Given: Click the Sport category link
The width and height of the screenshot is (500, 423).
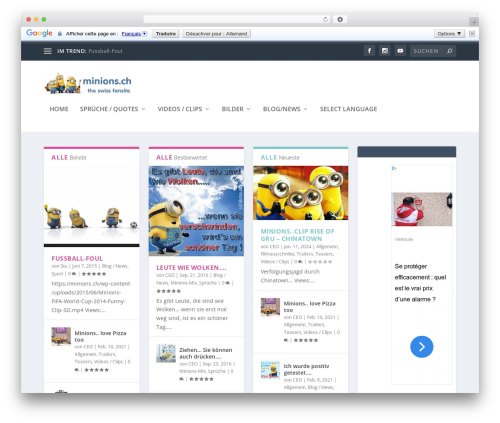Looking at the screenshot, I should pos(57,274).
